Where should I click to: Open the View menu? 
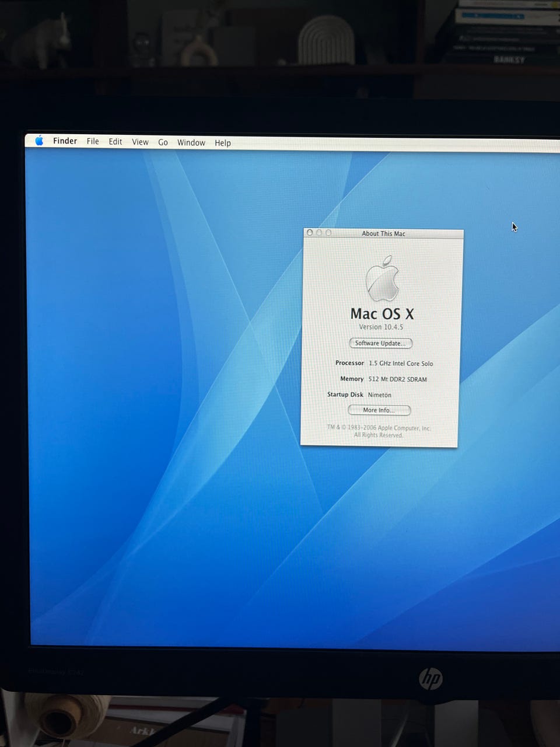coord(140,142)
